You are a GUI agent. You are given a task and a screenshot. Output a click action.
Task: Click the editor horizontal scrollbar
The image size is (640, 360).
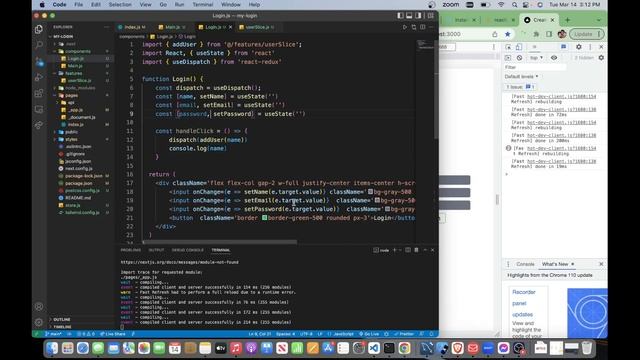click(220, 242)
